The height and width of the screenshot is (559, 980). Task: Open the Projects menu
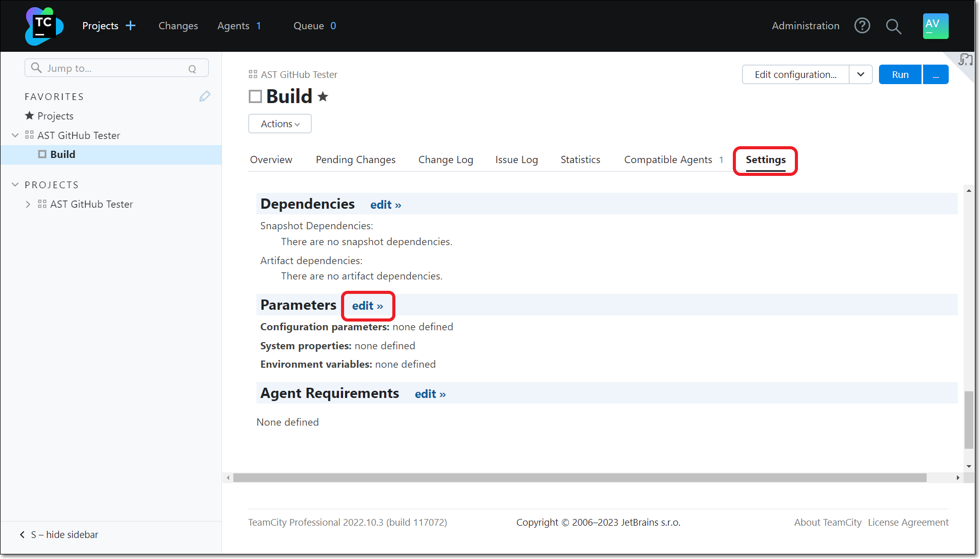tap(101, 26)
